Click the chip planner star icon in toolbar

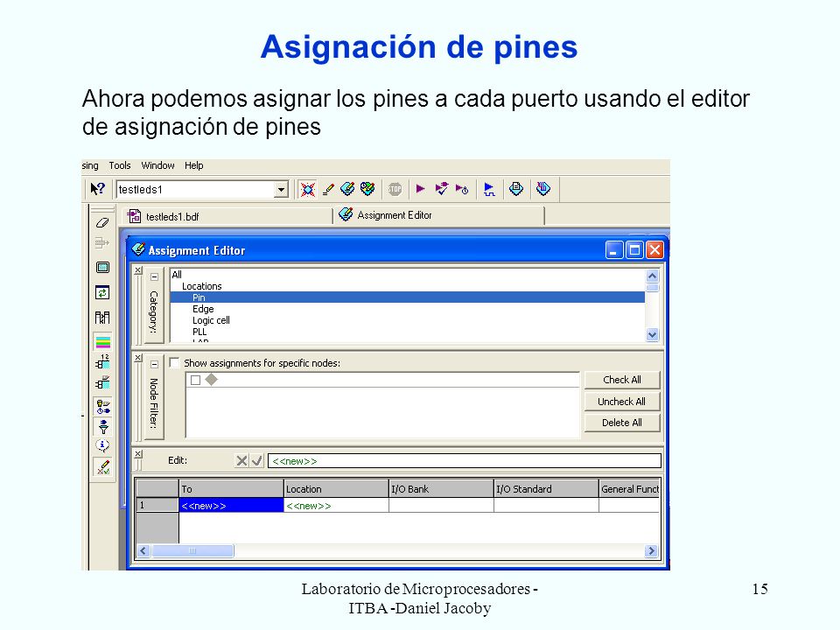pyautogui.click(x=307, y=189)
